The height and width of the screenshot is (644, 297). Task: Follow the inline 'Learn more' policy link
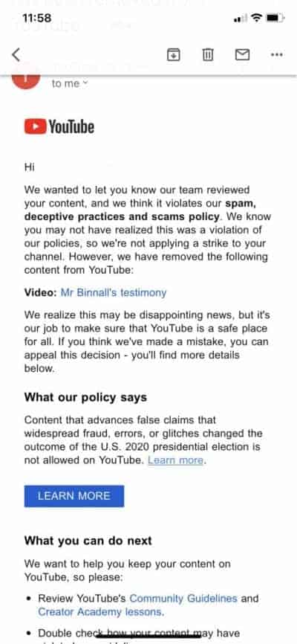coord(175,460)
